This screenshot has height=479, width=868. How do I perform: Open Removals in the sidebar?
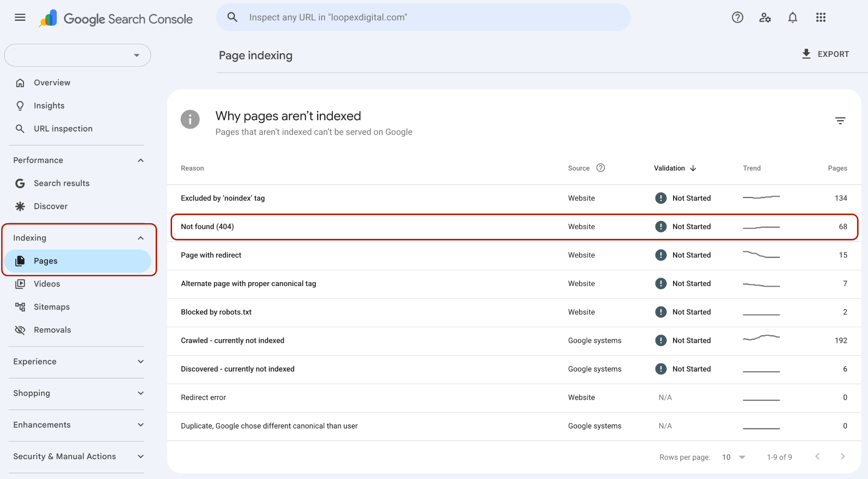tap(78, 330)
